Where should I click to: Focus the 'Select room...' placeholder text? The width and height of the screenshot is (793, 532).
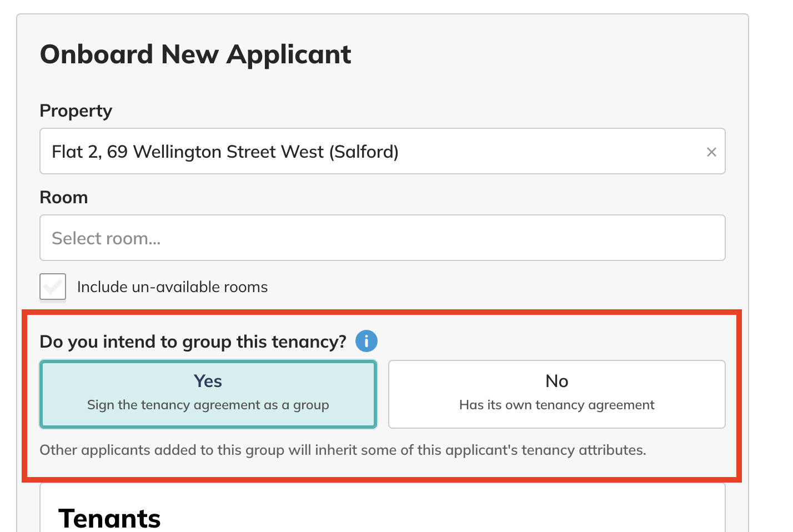pyautogui.click(x=106, y=238)
